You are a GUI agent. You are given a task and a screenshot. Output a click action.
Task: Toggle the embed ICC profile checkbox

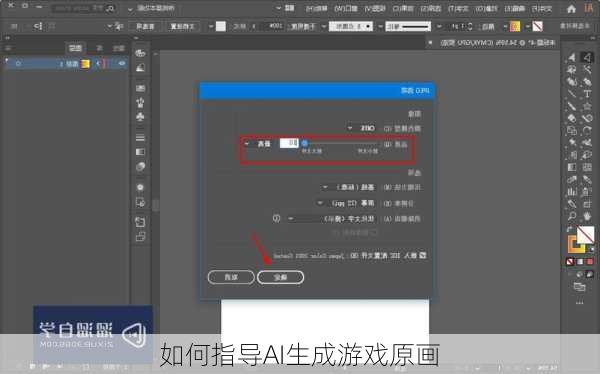[x=423, y=255]
